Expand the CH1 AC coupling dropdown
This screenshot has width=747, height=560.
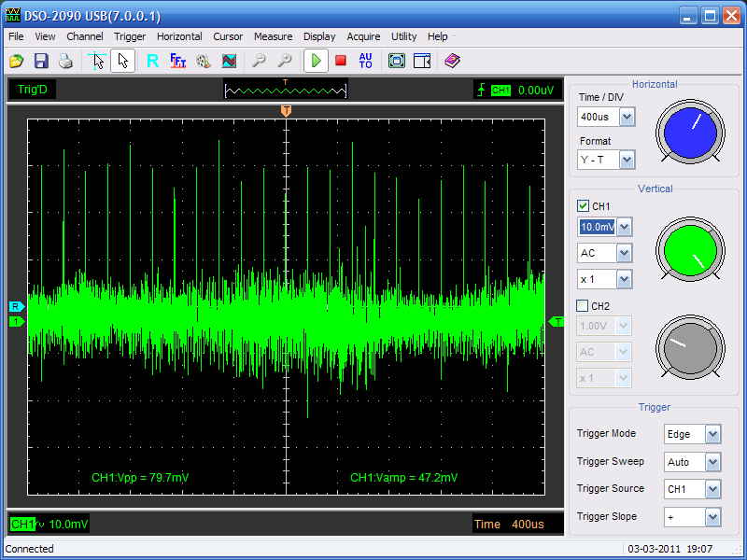[624, 253]
